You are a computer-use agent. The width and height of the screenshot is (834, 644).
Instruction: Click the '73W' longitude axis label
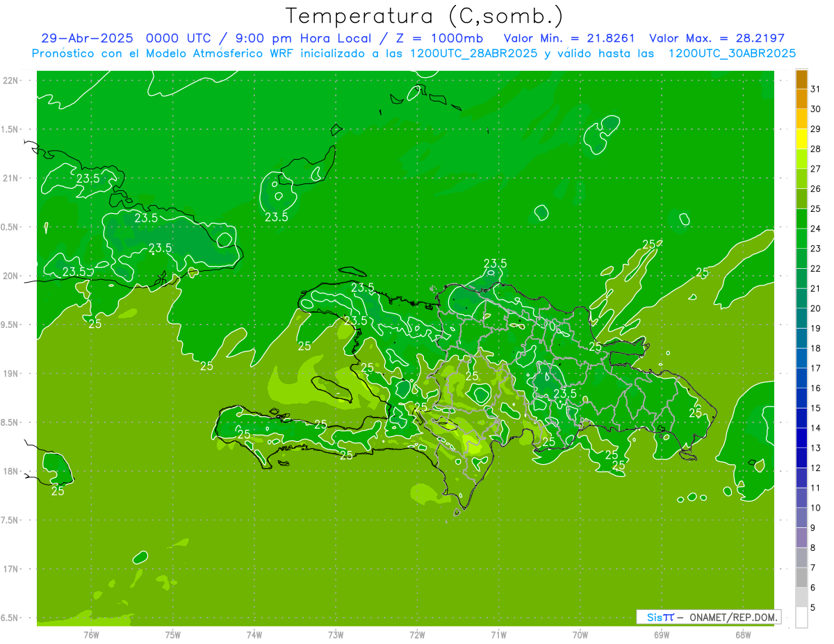click(336, 635)
